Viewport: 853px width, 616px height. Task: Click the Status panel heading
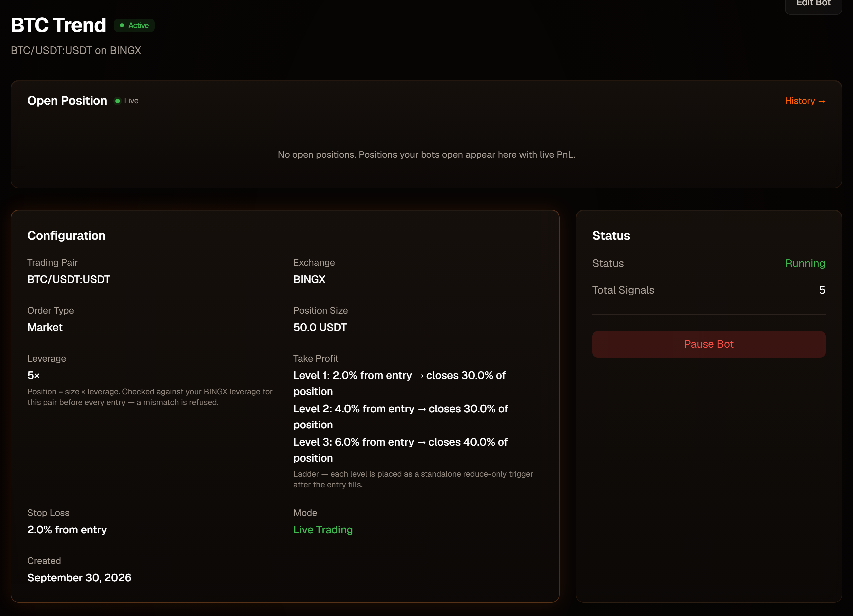tap(611, 236)
